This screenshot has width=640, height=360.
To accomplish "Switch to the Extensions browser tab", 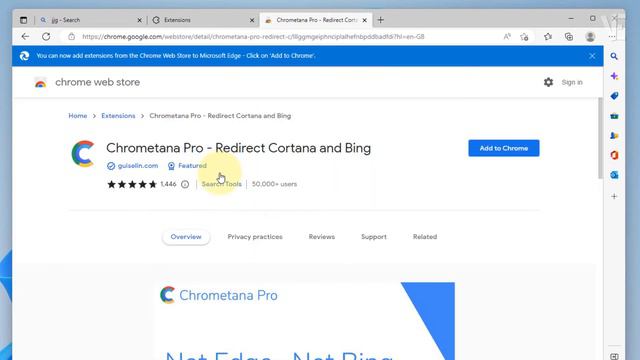I will (203, 20).
